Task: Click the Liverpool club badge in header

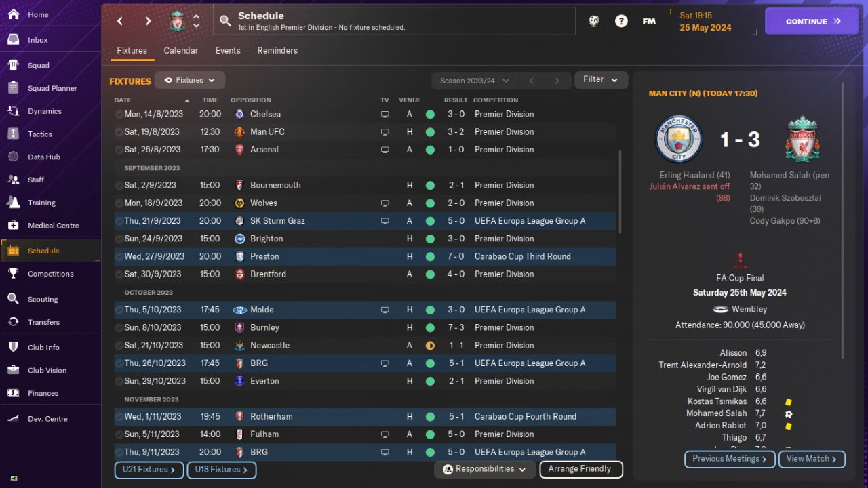Action: [x=178, y=21]
